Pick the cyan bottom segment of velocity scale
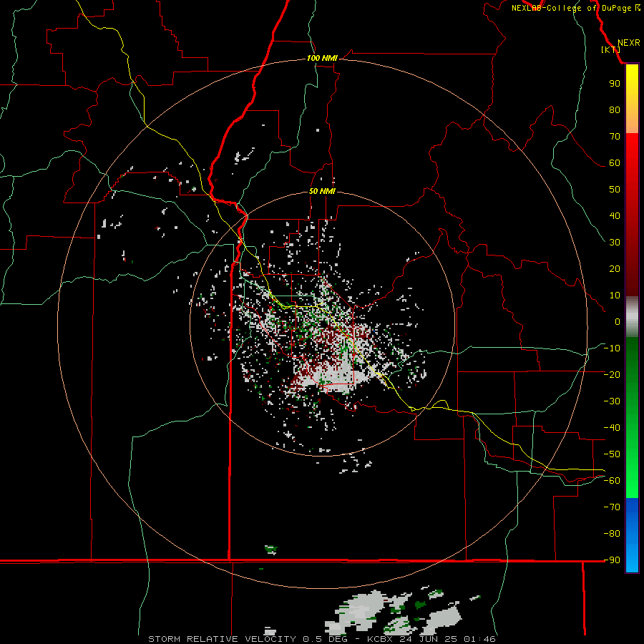Screen dimensions: 644x644 632,560
